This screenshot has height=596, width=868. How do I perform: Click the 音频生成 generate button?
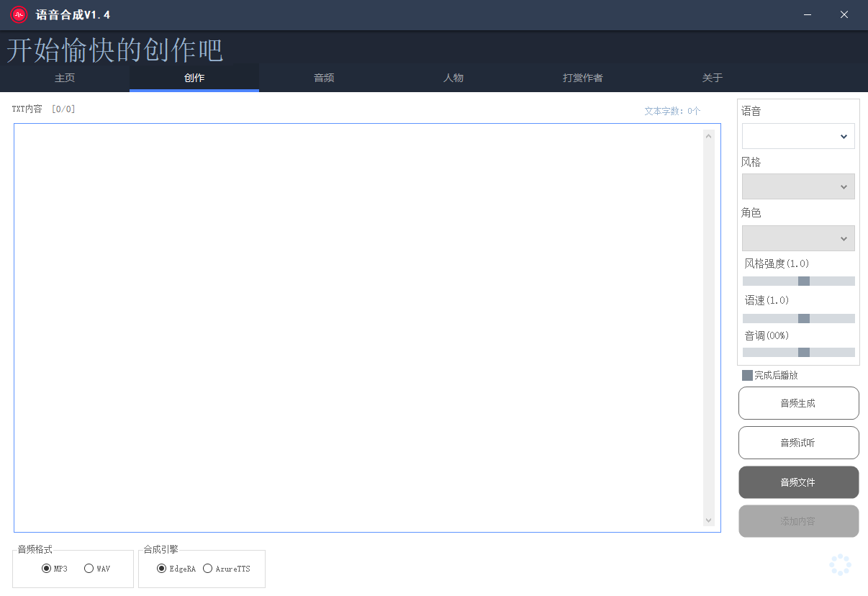coord(798,403)
